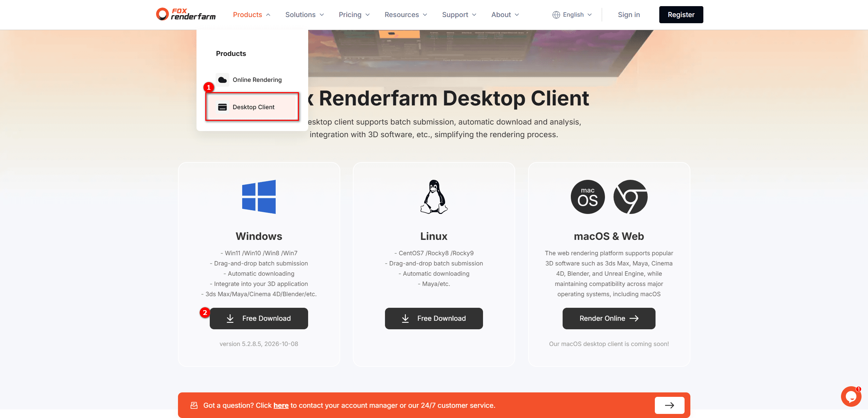Screen dimensions: 868x418
Task: Click the Chrome browser icon
Action: (x=631, y=197)
